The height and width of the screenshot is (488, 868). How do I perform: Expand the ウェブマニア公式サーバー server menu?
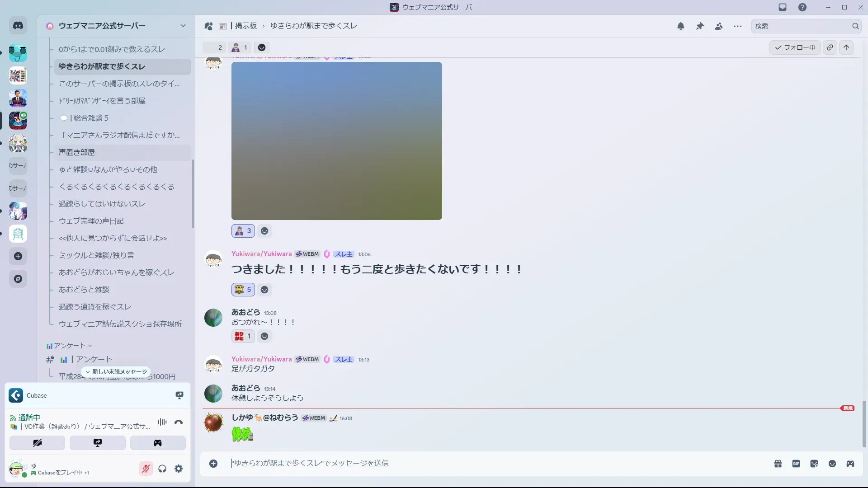click(x=183, y=26)
